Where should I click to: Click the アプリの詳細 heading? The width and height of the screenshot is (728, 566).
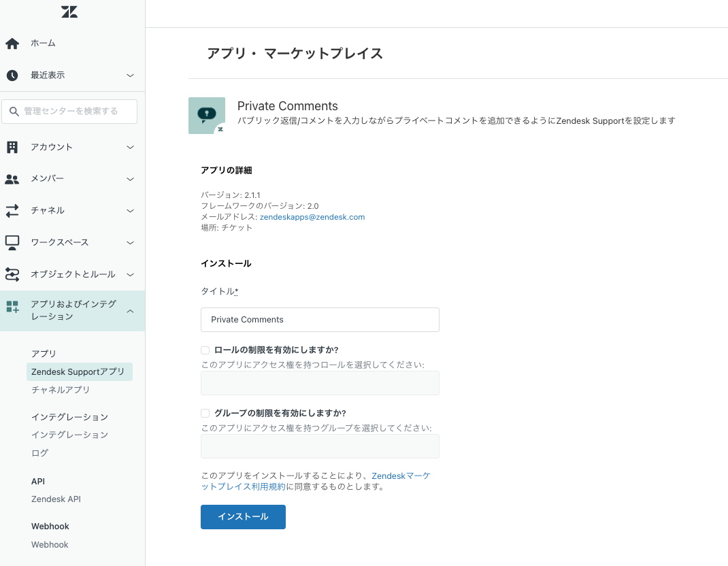click(x=226, y=170)
